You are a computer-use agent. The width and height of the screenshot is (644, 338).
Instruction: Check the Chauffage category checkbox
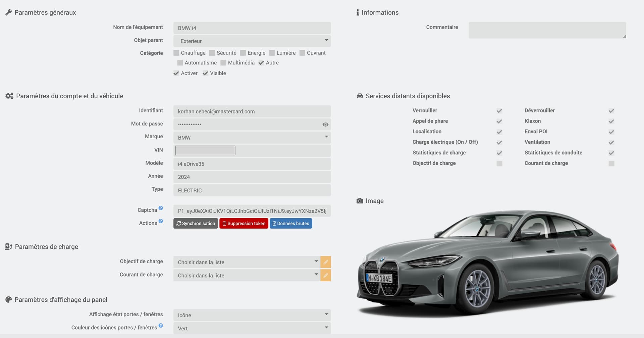[176, 53]
